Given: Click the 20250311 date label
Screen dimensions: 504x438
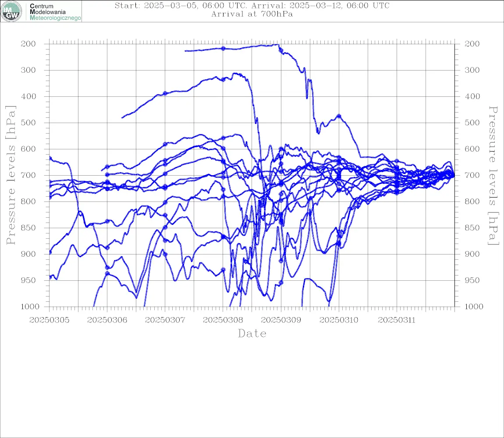Looking at the screenshot, I should tap(397, 320).
